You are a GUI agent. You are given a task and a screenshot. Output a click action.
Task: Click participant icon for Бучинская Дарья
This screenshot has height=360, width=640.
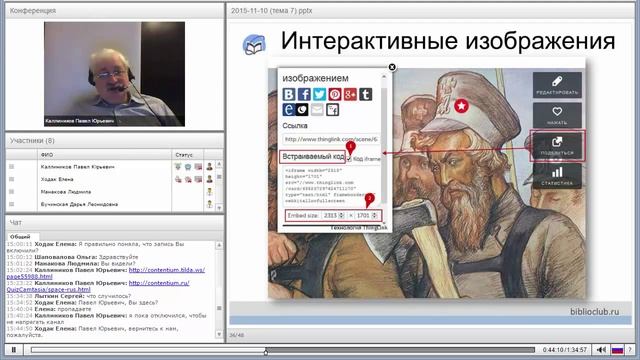(209, 204)
